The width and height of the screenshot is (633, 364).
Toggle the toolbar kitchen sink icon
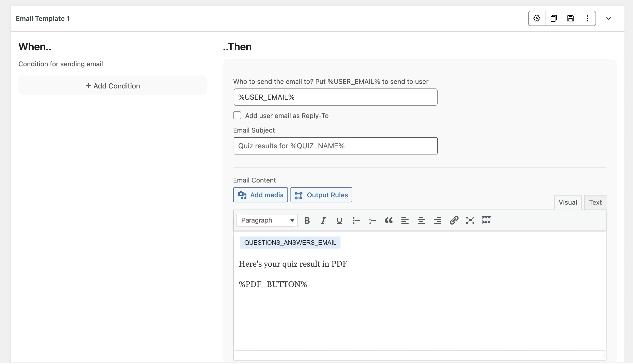pos(487,220)
